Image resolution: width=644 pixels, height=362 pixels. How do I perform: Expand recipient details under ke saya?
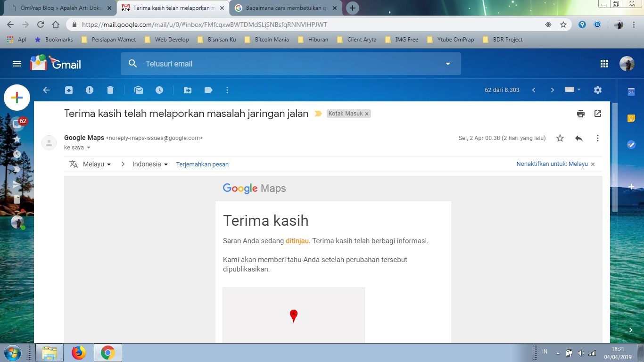point(89,148)
